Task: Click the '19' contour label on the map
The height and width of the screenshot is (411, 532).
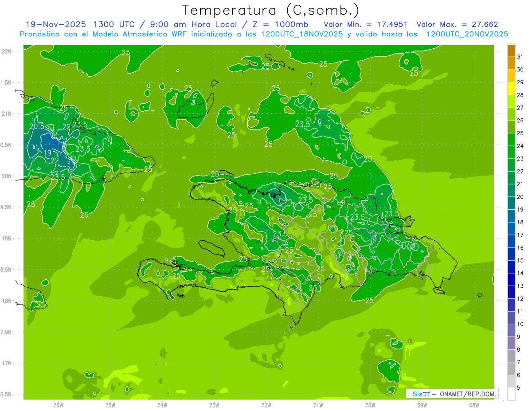Action: click(x=48, y=153)
